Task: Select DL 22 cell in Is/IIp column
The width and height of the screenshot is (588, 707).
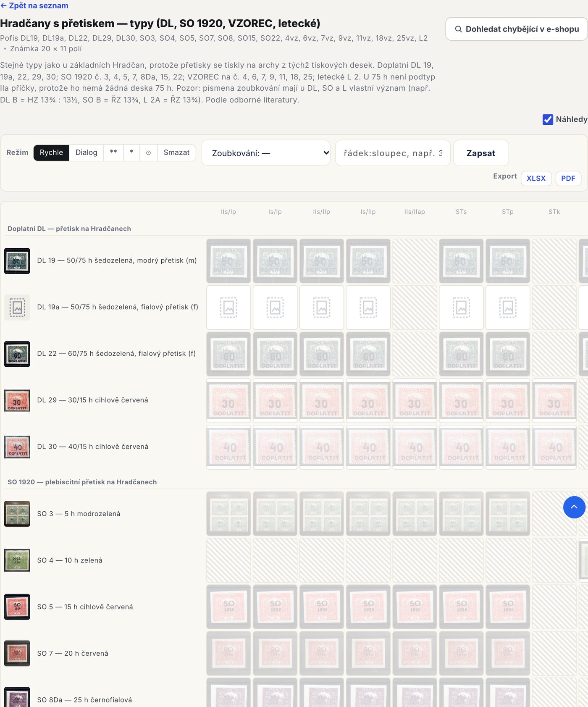Action: pos(368,354)
